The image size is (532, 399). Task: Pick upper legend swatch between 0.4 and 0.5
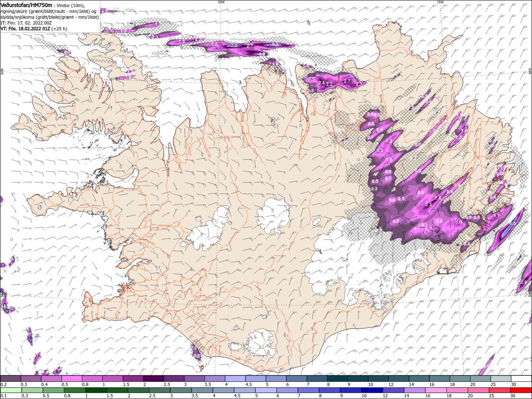[52, 378]
